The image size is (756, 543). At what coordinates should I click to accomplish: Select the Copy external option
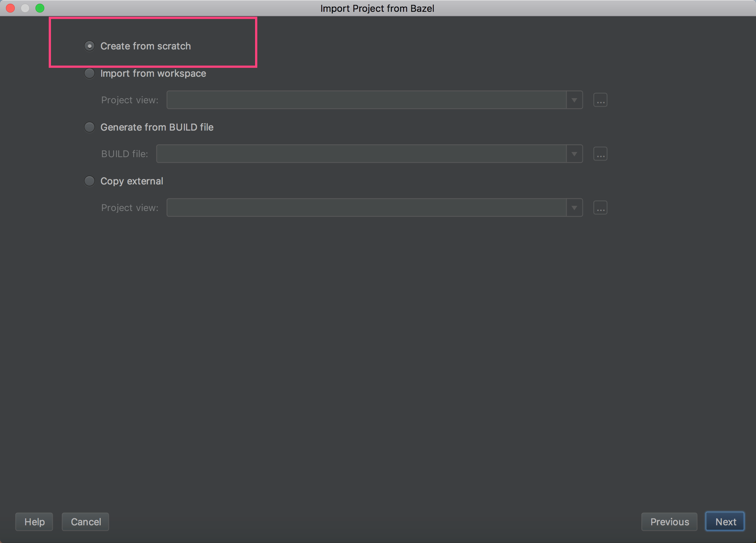89,181
